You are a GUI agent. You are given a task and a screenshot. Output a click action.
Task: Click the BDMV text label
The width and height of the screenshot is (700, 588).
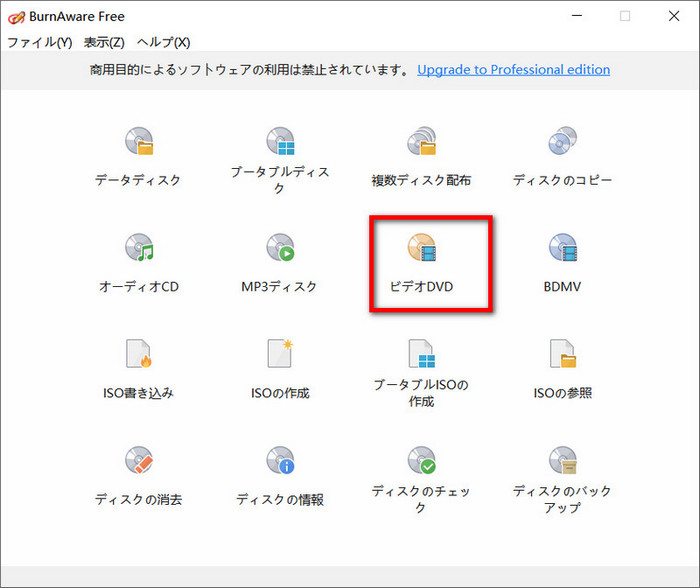[562, 286]
